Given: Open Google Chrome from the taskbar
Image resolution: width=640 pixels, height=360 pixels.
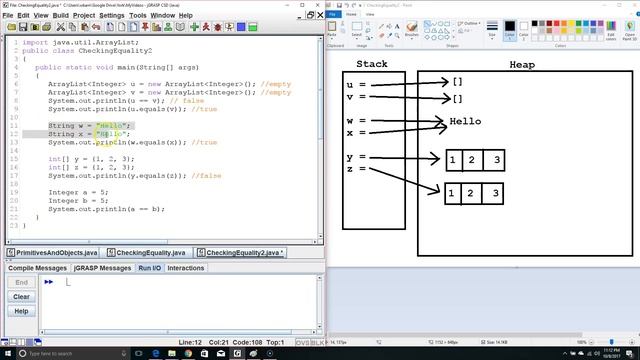Looking at the screenshot, I should (x=188, y=353).
